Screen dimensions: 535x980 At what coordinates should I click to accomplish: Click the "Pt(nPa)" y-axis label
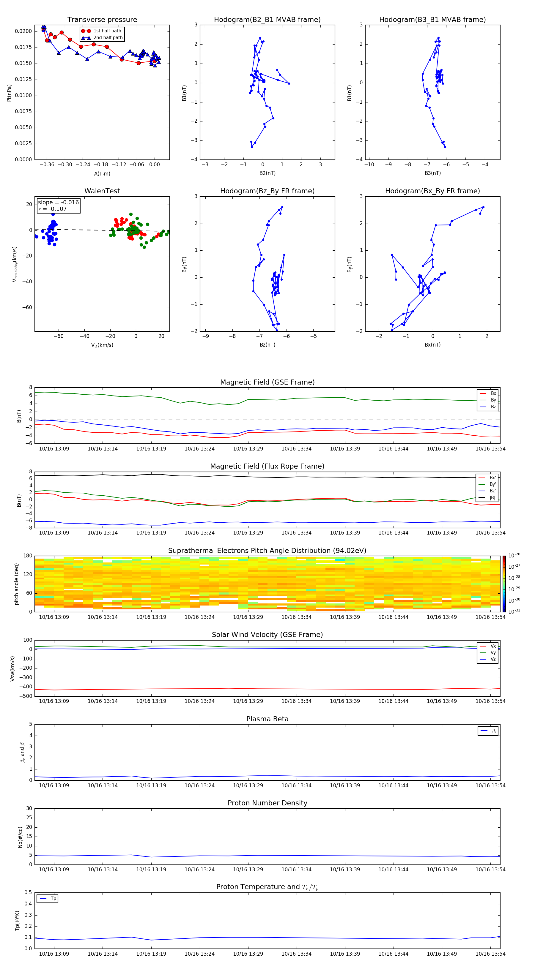(9, 93)
